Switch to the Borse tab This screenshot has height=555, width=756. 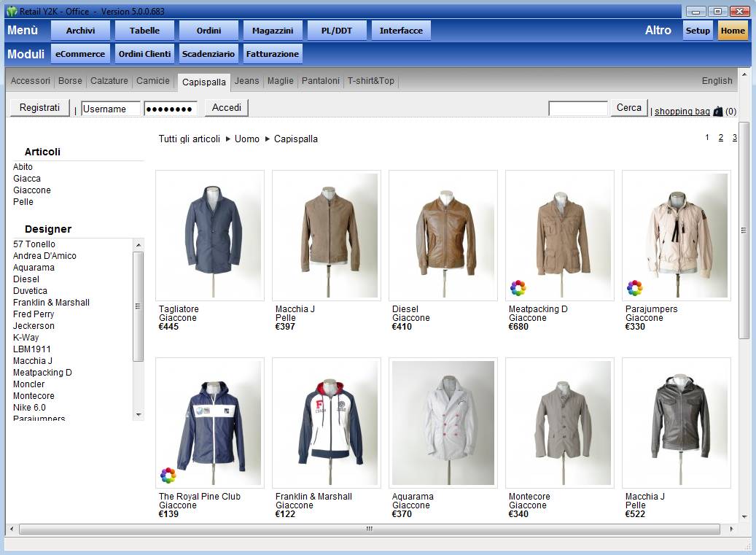pos(70,81)
